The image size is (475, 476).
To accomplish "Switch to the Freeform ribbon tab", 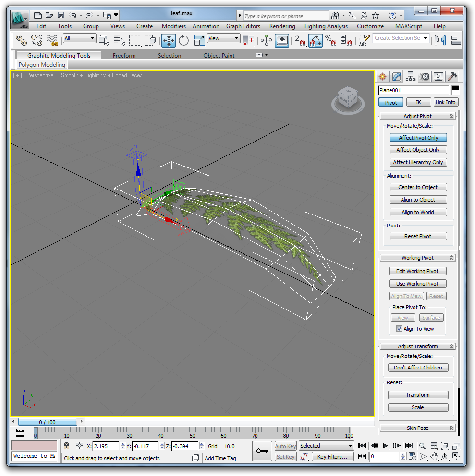I will click(x=124, y=56).
